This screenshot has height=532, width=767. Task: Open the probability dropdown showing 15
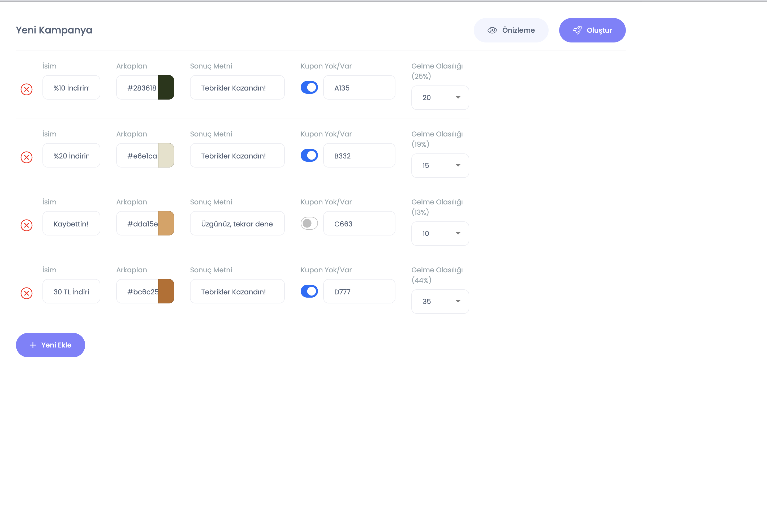tap(440, 166)
